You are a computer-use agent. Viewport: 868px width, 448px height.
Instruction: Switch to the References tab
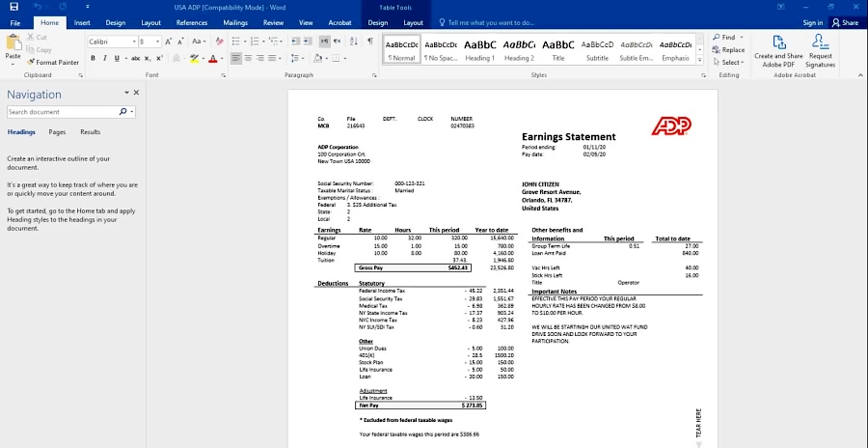pos(192,23)
